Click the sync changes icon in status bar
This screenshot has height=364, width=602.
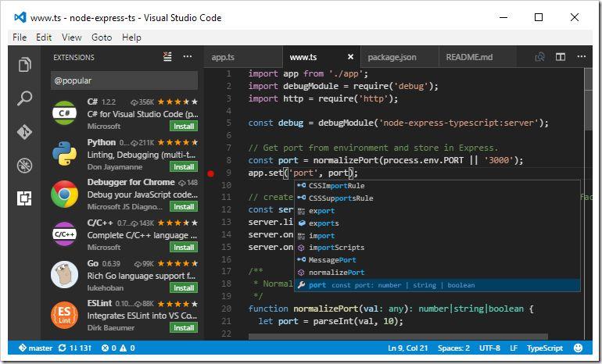point(63,348)
